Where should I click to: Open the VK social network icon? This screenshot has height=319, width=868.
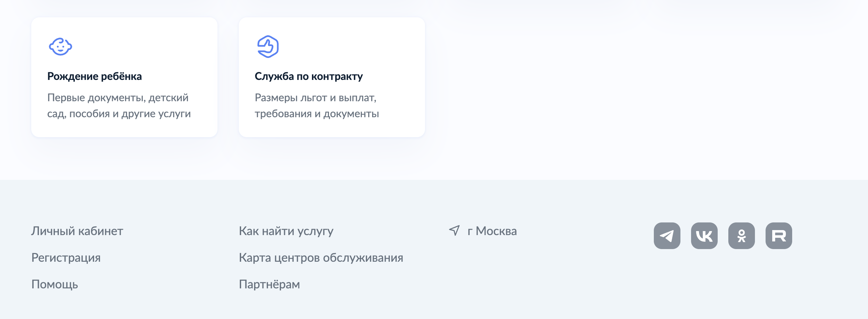(x=704, y=236)
